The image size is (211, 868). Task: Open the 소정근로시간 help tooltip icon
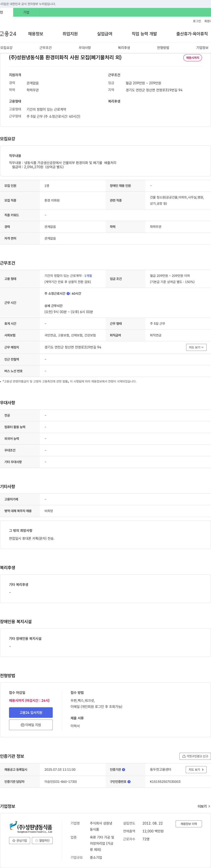[68, 294]
